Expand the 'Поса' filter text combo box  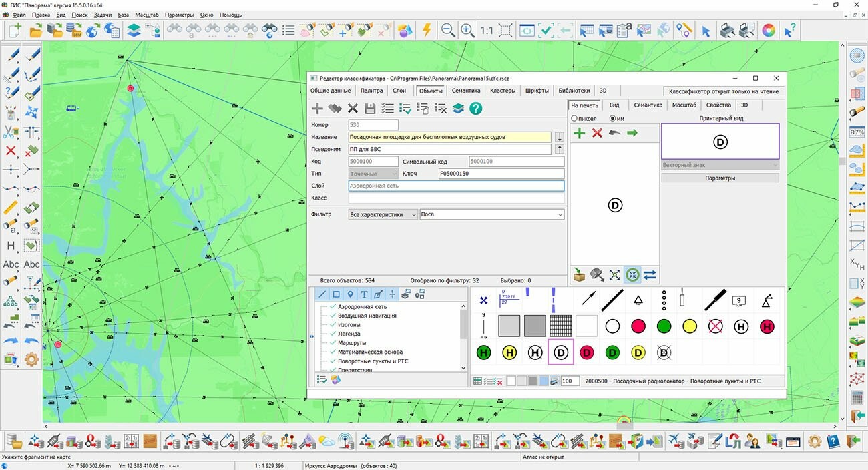[560, 214]
